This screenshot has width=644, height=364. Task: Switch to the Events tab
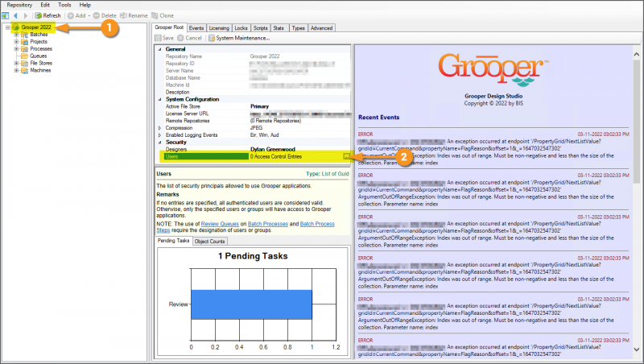tap(196, 28)
